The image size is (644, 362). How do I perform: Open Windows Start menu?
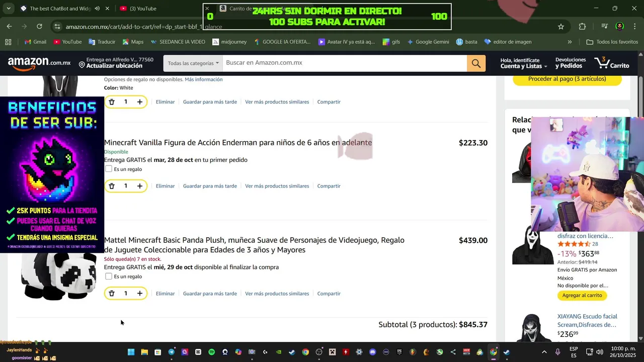[131, 352]
